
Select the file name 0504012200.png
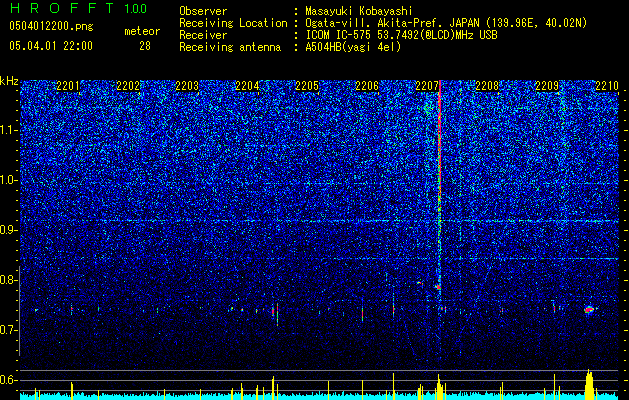click(x=51, y=27)
